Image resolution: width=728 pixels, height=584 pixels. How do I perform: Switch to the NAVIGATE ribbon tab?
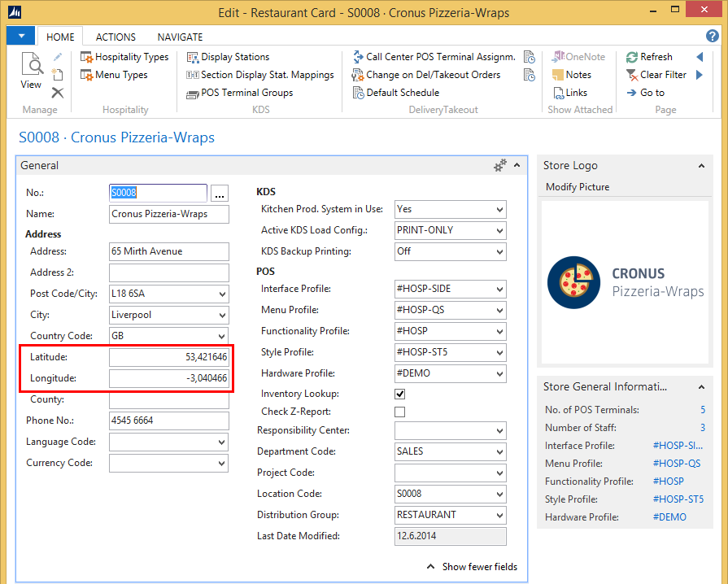click(x=180, y=37)
